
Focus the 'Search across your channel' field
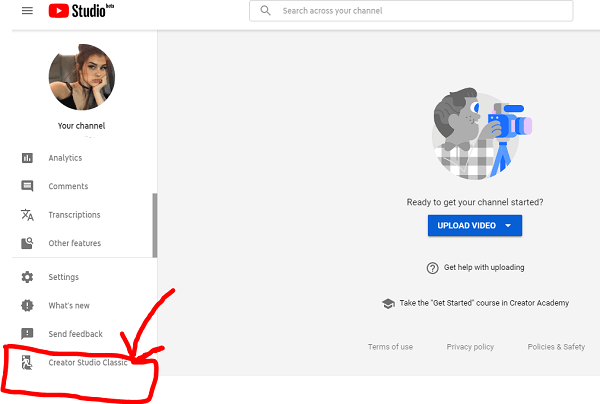point(411,11)
